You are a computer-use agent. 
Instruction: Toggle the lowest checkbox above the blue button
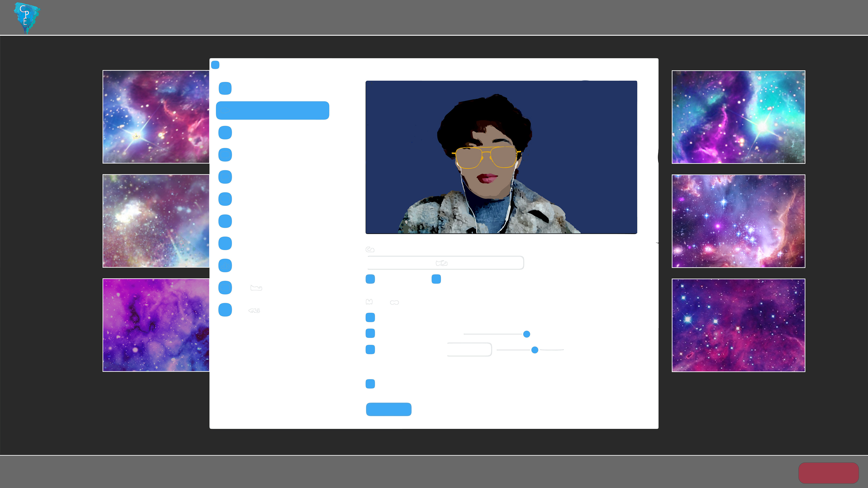(370, 384)
